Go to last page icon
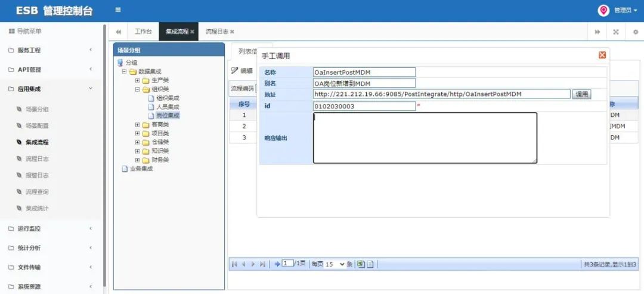644x294 pixels. pos(262,264)
